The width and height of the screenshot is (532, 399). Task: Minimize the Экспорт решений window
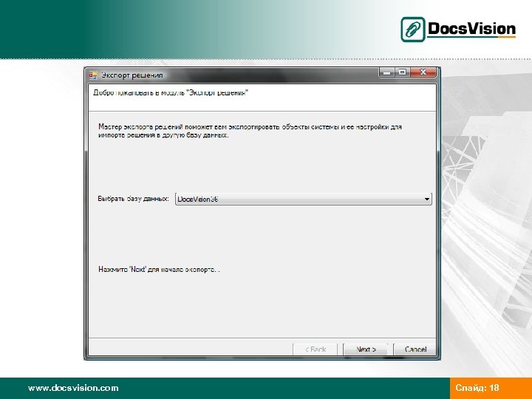point(387,72)
